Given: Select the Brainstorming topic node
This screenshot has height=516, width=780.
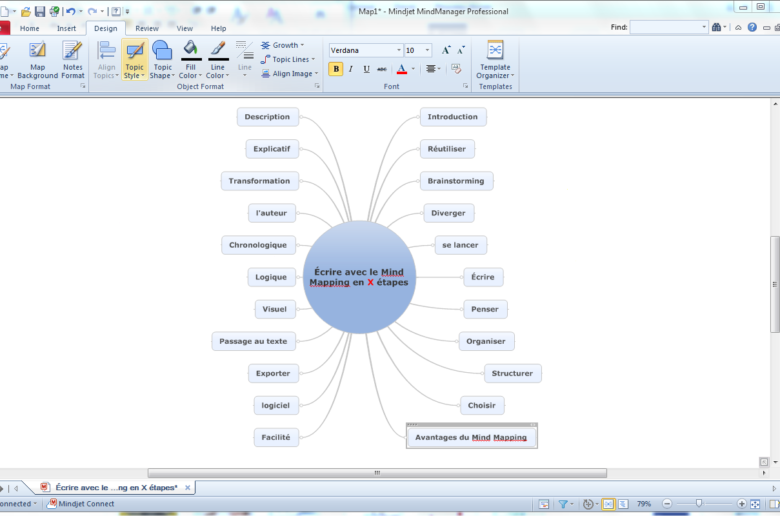Looking at the screenshot, I should (456, 181).
